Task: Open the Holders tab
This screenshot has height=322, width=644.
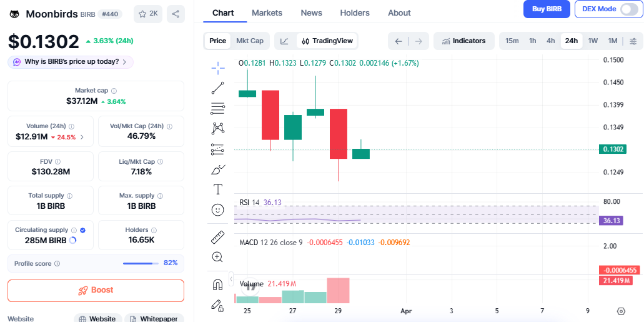Action: [355, 13]
